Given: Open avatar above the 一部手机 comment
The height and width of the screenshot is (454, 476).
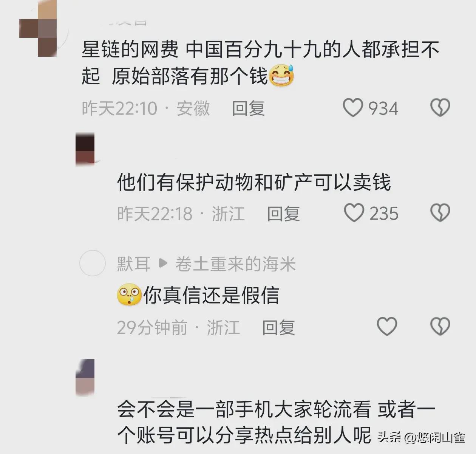Looking at the screenshot, I should (x=85, y=377).
